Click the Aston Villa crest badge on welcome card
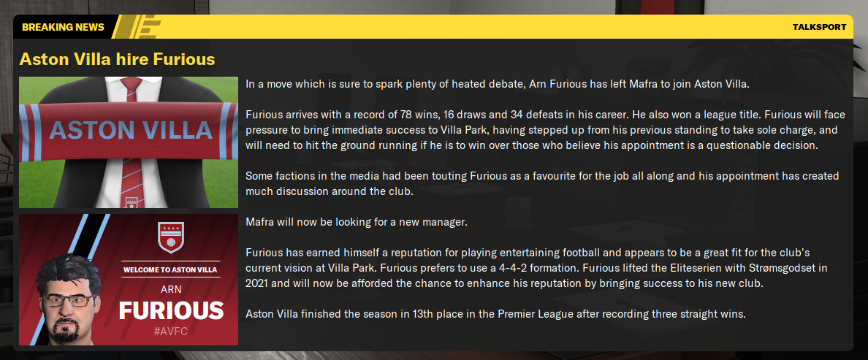 [171, 237]
